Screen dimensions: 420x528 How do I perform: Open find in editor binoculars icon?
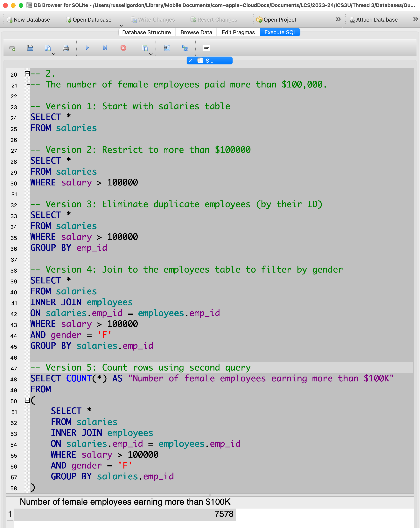[167, 48]
